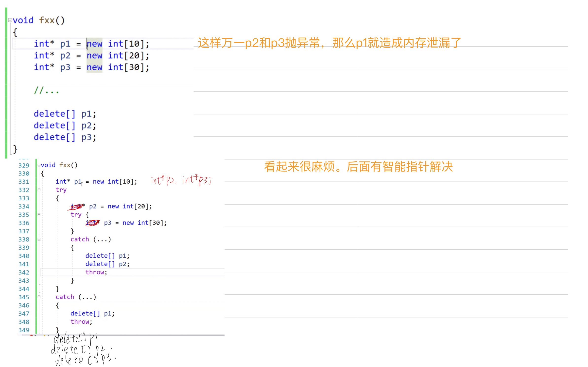Screen dimensions: 588x367
Task: Collapse the nested try at line 335
Action: click(39, 215)
